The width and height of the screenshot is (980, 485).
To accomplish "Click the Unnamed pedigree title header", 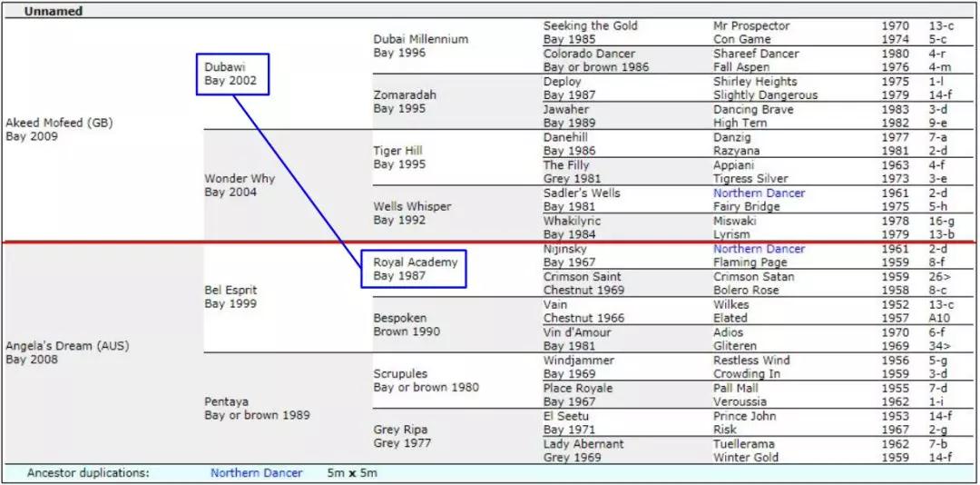I will tap(53, 11).
